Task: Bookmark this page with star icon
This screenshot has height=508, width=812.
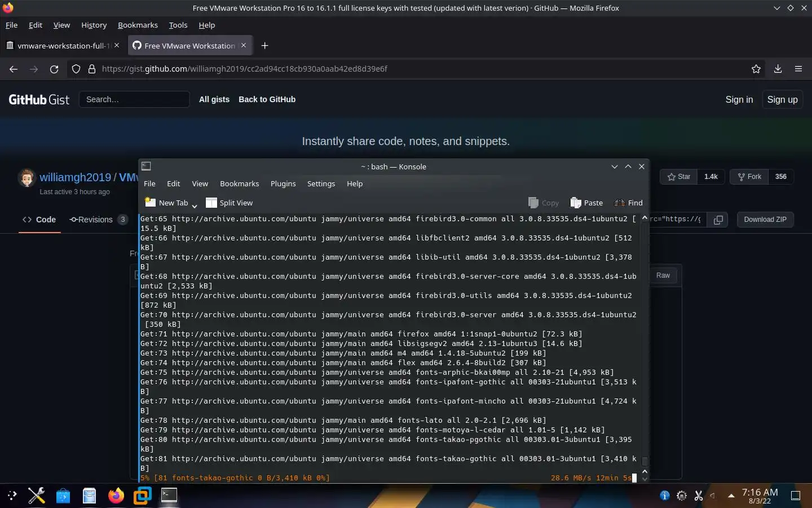Action: coord(756,69)
